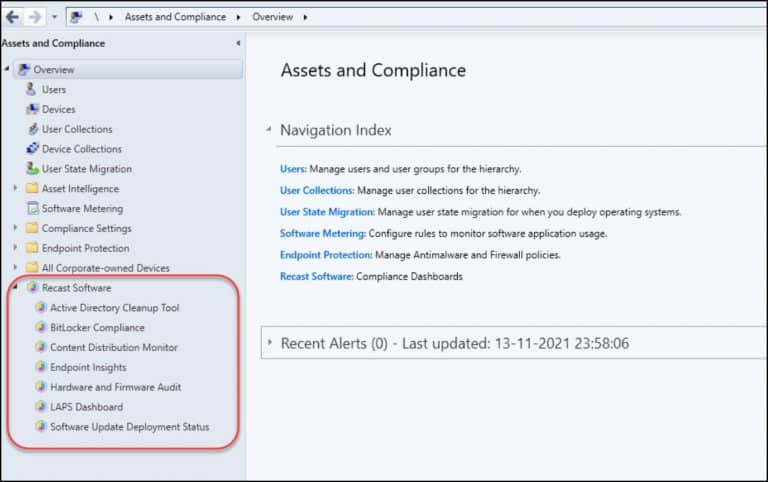The height and width of the screenshot is (482, 768).
Task: Select Endpoint Insights tree item
Action: coord(88,367)
